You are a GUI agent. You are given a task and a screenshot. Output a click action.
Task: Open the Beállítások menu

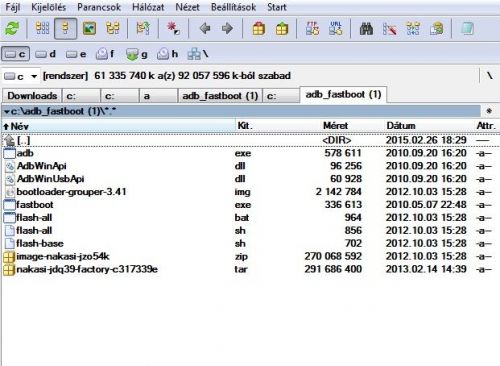click(x=233, y=7)
